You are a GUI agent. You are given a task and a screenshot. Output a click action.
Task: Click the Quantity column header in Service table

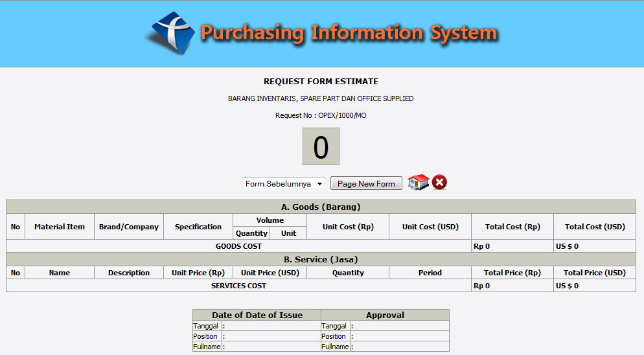[x=348, y=273]
